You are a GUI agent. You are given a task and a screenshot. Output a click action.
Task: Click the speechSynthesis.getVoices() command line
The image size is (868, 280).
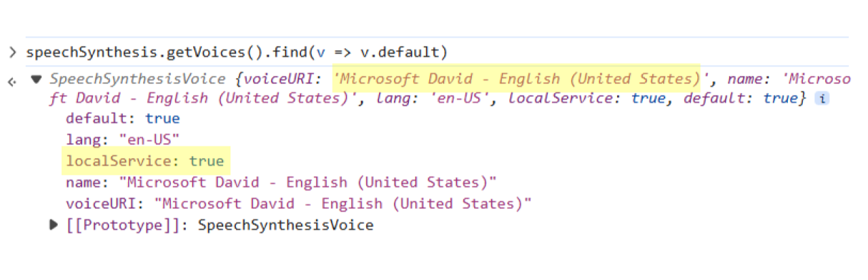[x=237, y=52]
